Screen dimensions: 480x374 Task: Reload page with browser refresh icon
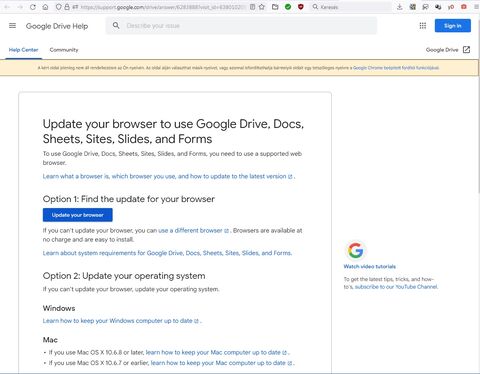pyautogui.click(x=33, y=7)
